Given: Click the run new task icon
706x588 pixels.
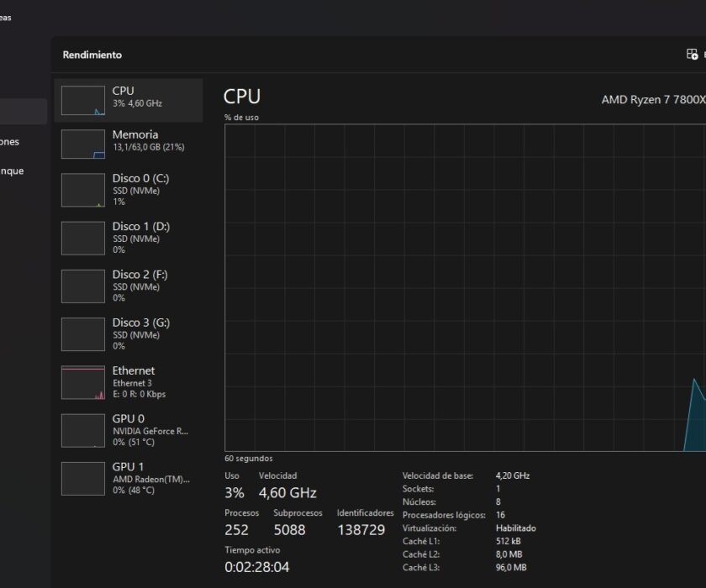Looking at the screenshot, I should click(x=692, y=55).
